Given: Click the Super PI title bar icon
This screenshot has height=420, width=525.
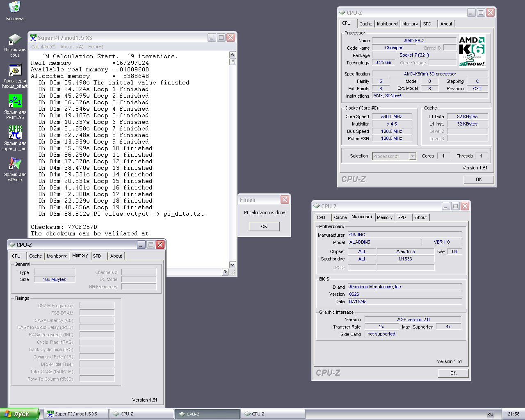Looking at the screenshot, I should click(33, 37).
